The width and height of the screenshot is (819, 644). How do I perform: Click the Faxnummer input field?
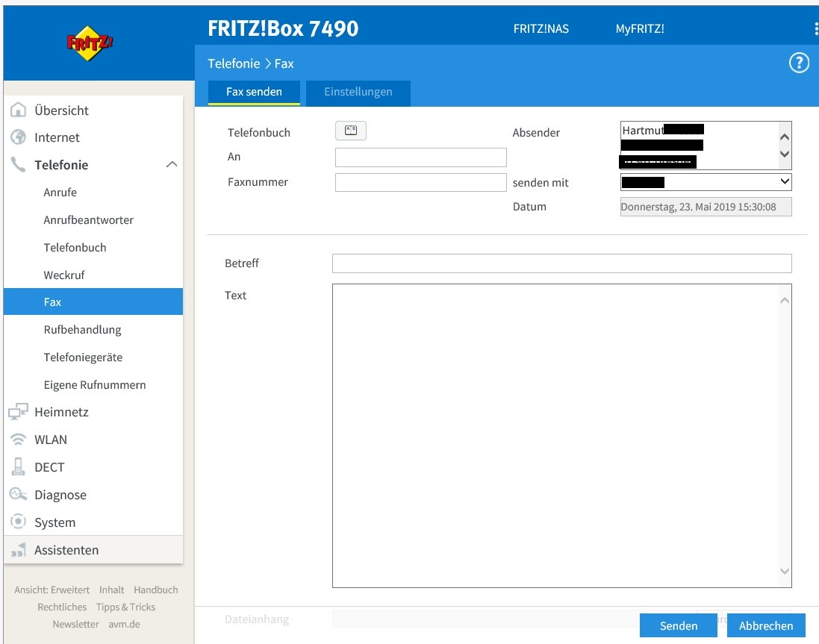click(420, 182)
